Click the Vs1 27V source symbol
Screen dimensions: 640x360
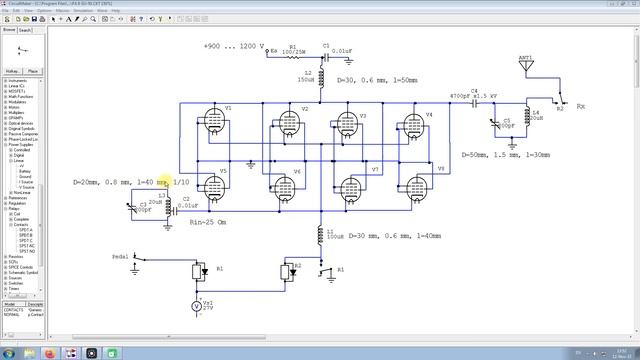coord(196,306)
